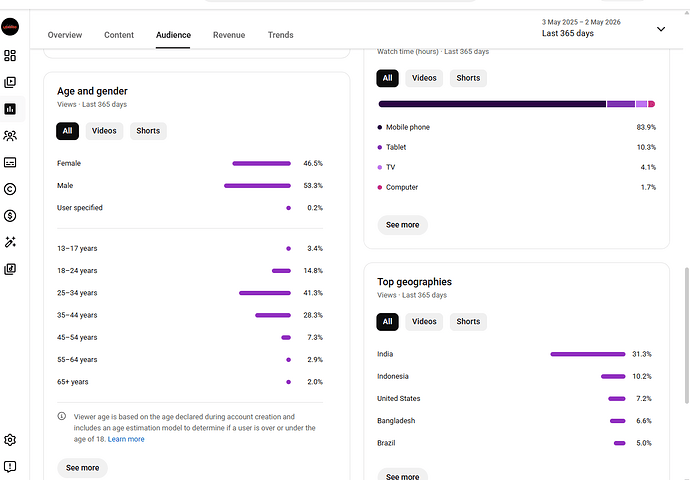Open the Learn more link
Viewport: 690px width, 480px height.
126,439
